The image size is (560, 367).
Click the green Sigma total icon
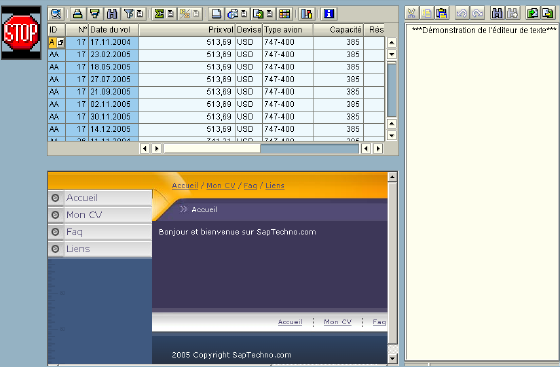click(159, 14)
